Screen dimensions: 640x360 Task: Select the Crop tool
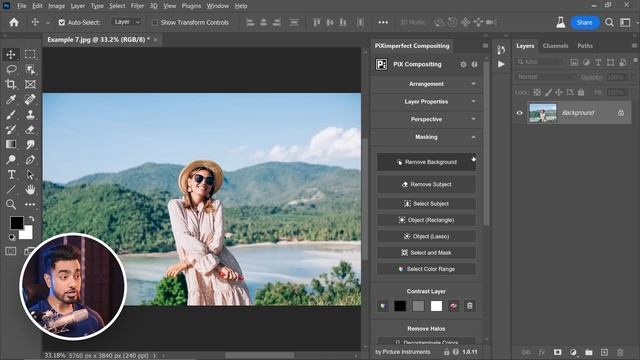pyautogui.click(x=11, y=84)
